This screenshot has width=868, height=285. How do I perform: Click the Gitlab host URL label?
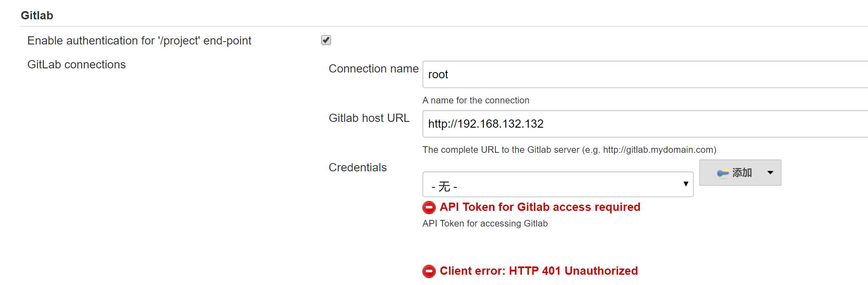(x=369, y=118)
